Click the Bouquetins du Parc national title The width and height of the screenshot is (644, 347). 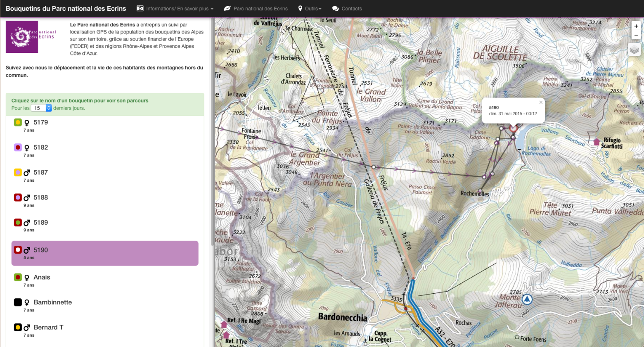[66, 9]
